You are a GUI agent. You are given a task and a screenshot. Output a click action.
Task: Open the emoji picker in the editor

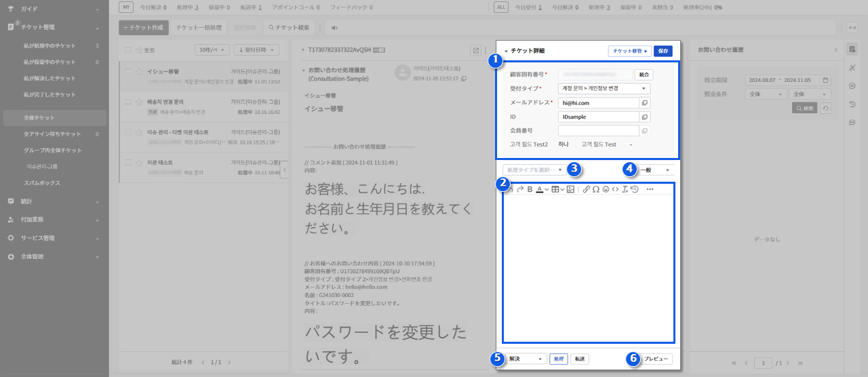(606, 189)
